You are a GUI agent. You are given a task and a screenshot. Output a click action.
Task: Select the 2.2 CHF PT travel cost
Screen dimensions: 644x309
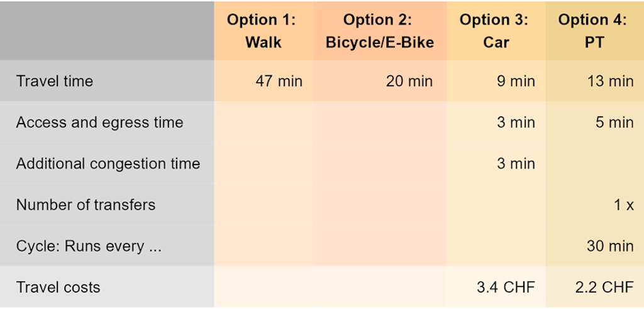coord(604,288)
